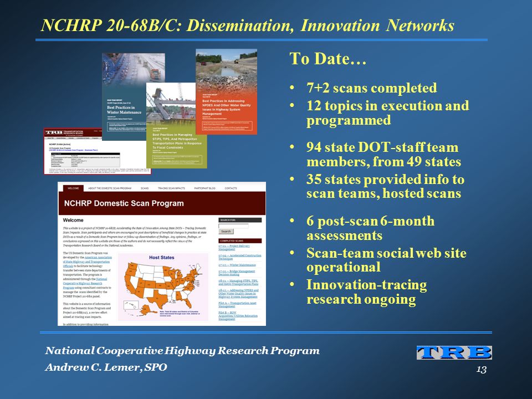This screenshot has width=532, height=399.
Task: Open the Tracing Scan Impacts tab
Action: click(x=171, y=188)
